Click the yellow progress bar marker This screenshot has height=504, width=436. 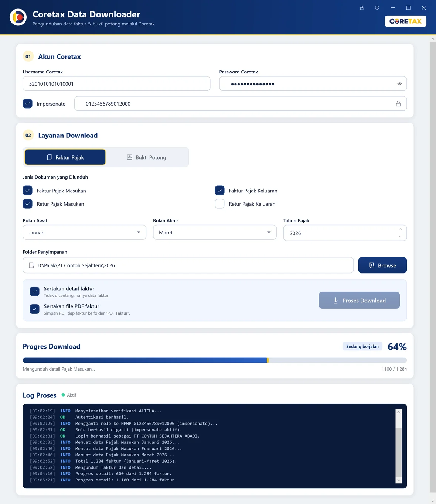pos(268,360)
